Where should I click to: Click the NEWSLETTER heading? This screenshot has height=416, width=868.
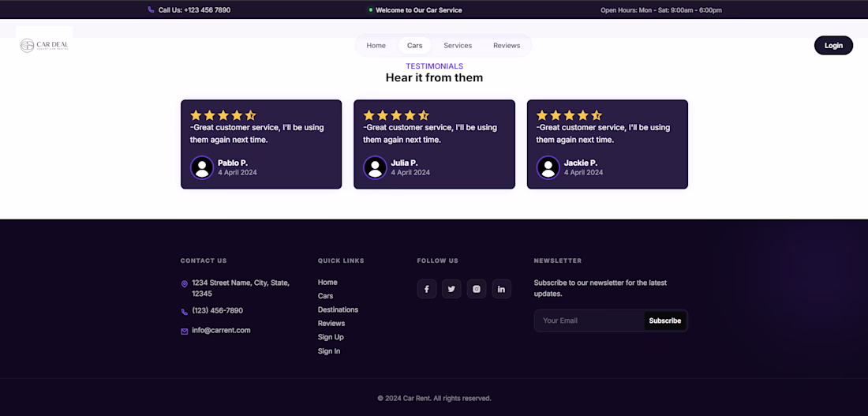coord(557,261)
